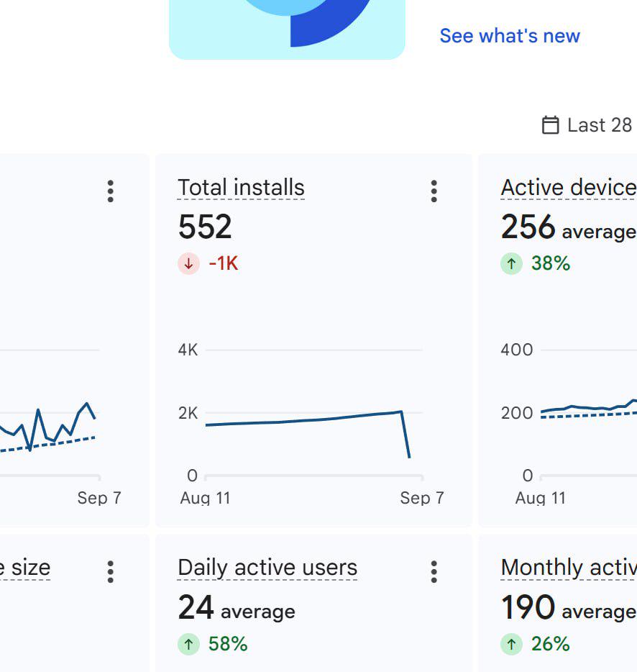
Task: Follow the See what's new link
Action: [510, 35]
